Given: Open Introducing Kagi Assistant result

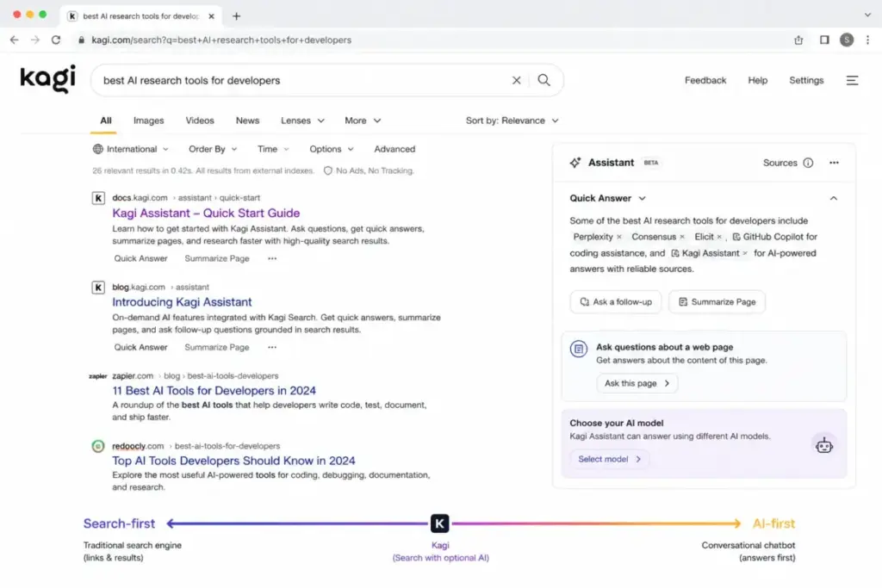Looking at the screenshot, I should point(182,302).
